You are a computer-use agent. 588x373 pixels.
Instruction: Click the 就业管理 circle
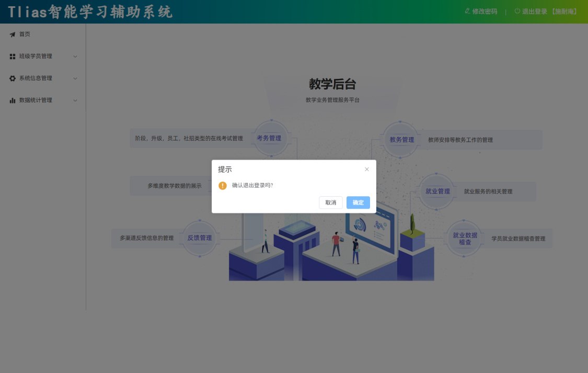436,191
